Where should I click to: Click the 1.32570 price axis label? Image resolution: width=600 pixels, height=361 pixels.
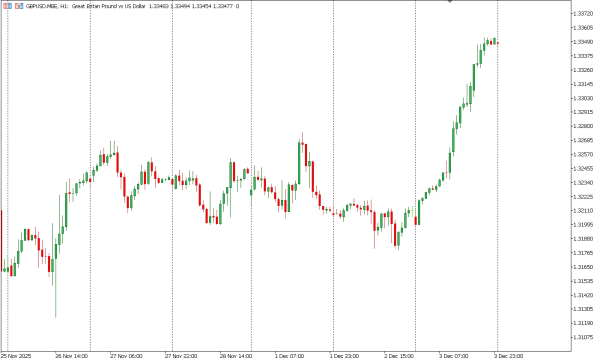(x=582, y=155)
